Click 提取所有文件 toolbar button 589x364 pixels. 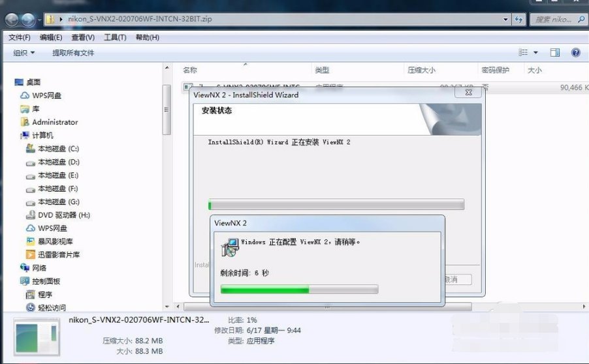(x=73, y=53)
